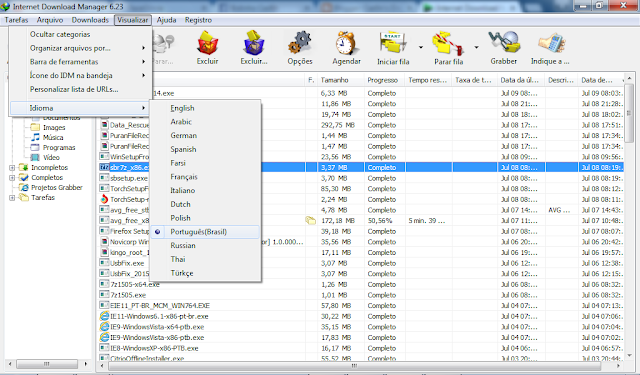This screenshot has height=375, width=640.
Task: Select the Images folder icon
Action: point(36,127)
